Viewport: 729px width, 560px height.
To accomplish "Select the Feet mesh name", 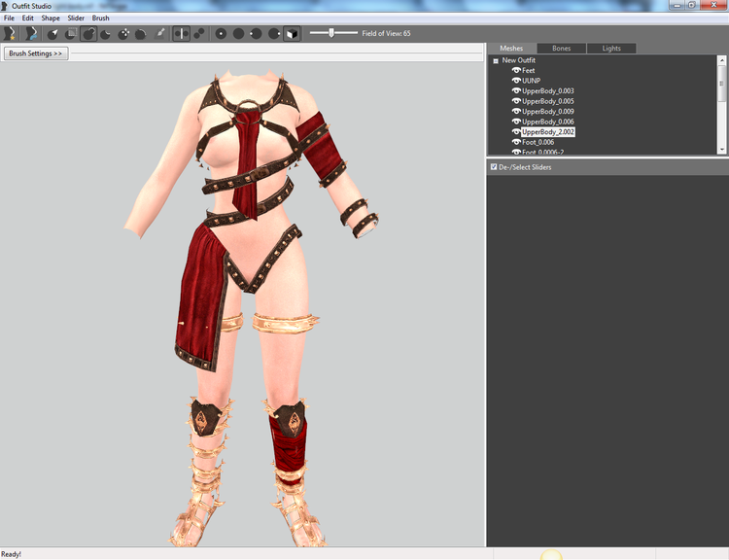I will [x=528, y=70].
